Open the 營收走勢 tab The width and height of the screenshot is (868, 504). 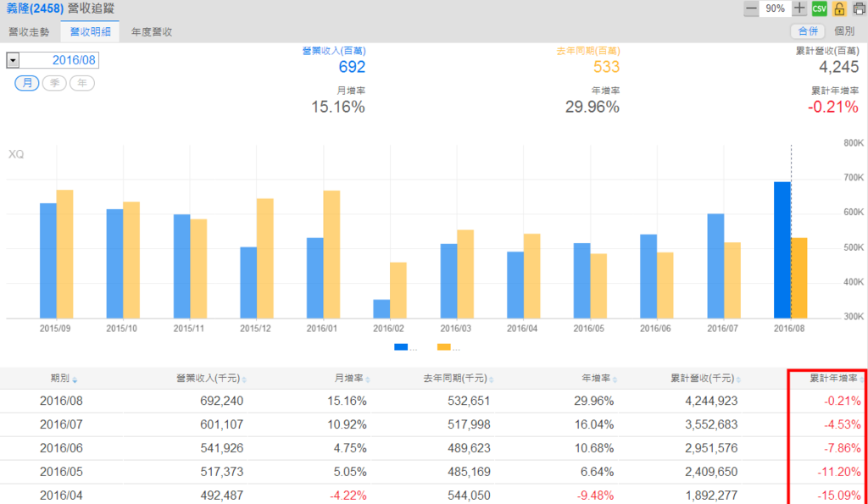30,32
